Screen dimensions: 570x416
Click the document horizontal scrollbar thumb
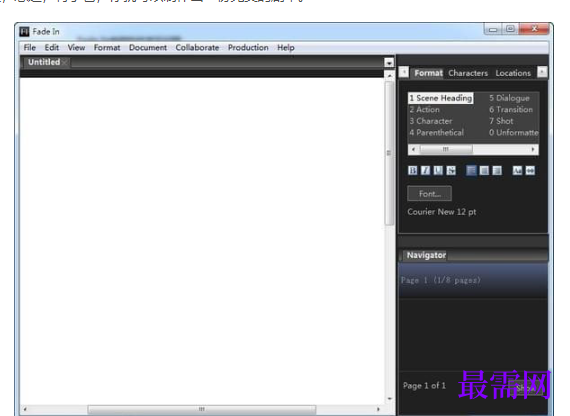tap(202, 409)
